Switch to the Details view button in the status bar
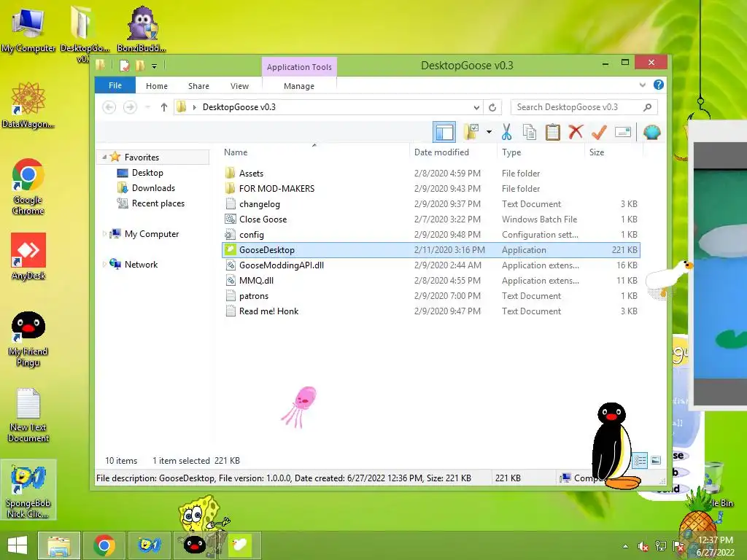This screenshot has height=560, width=747. tap(640, 460)
